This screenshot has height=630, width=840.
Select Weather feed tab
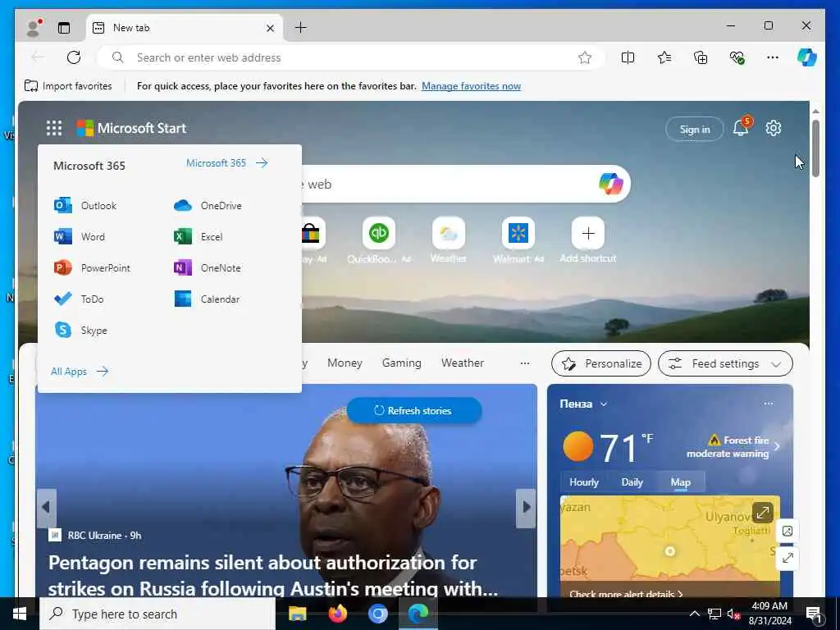click(x=463, y=363)
